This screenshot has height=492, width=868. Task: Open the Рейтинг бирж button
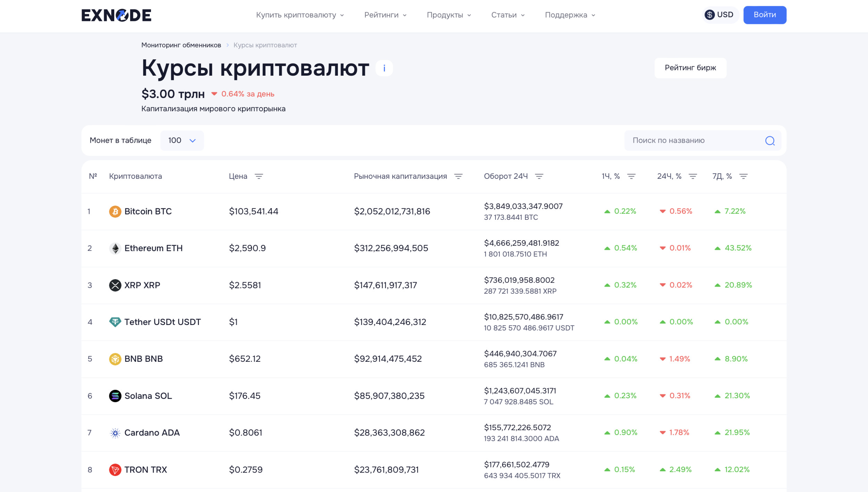(690, 68)
